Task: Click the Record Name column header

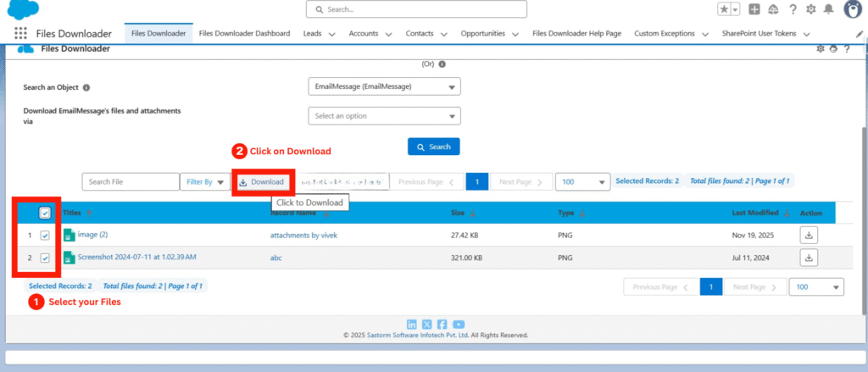Action: pos(292,214)
